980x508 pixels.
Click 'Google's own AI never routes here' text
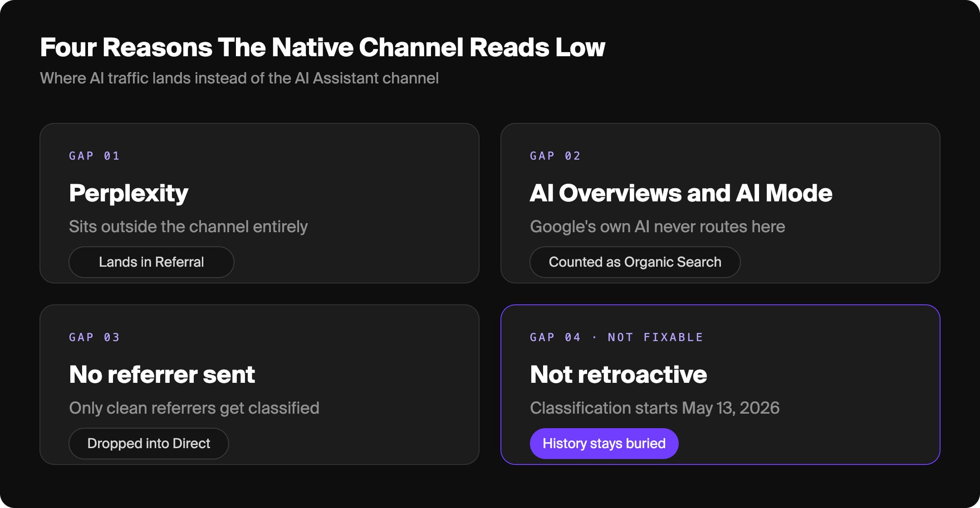coord(657,227)
